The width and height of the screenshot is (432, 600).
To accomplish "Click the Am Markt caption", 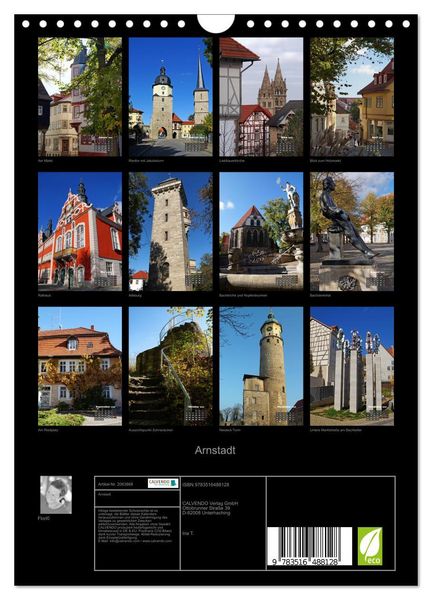I will 45,161.
